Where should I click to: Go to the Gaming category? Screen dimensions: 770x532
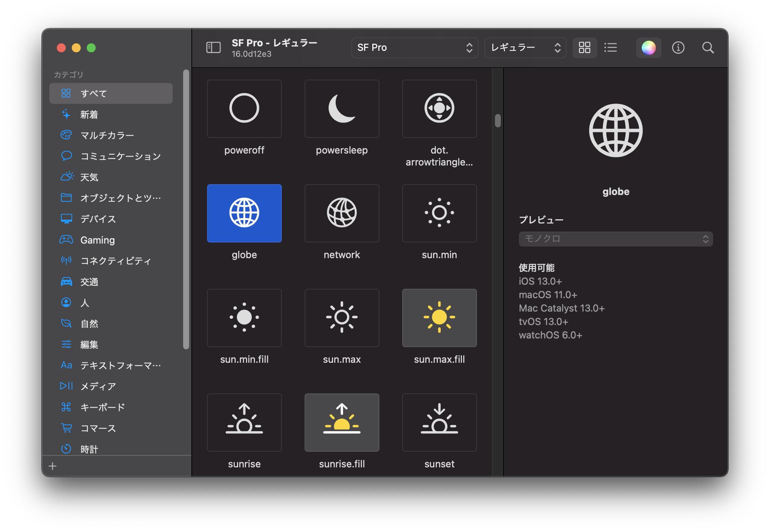(x=97, y=240)
